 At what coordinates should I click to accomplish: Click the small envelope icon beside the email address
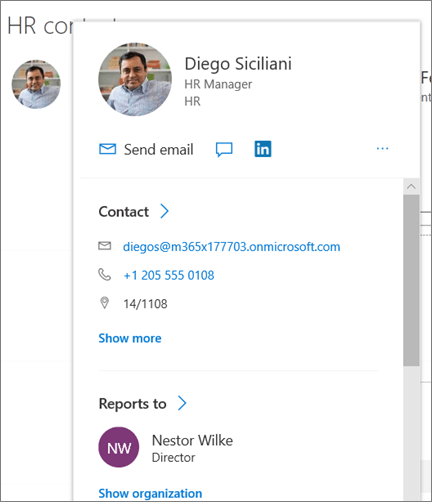[104, 246]
